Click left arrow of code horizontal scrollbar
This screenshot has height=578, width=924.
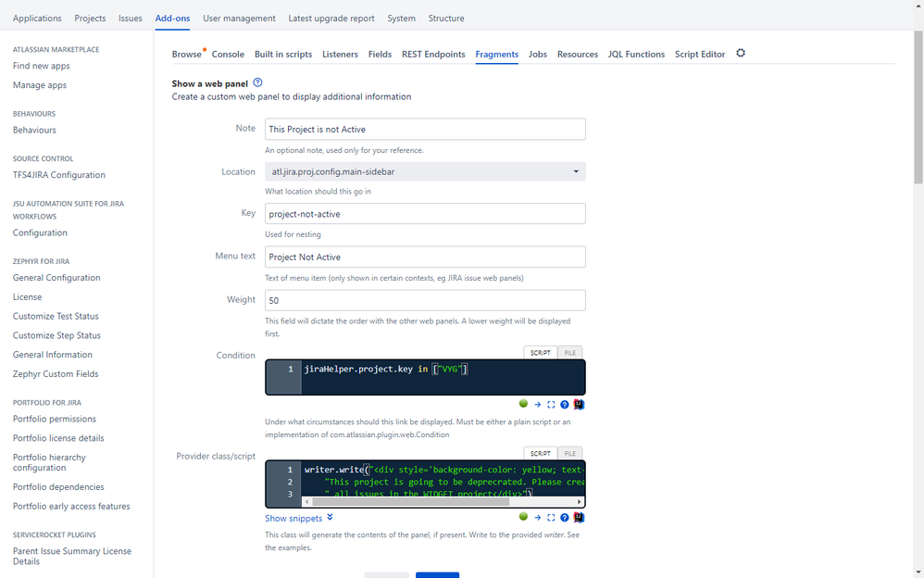[x=306, y=502]
